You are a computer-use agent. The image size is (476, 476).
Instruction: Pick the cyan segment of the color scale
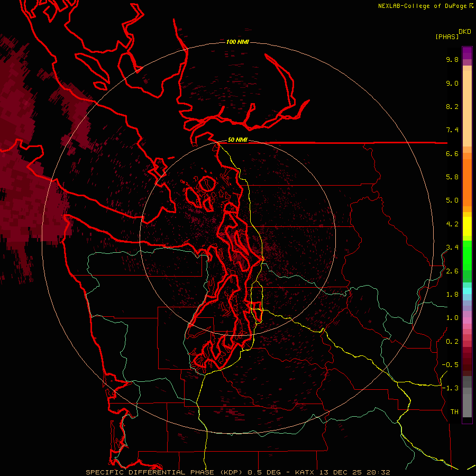pos(467,291)
